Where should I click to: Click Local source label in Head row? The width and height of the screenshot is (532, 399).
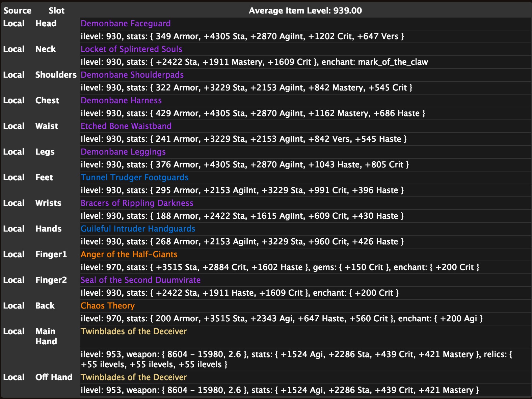pos(14,24)
